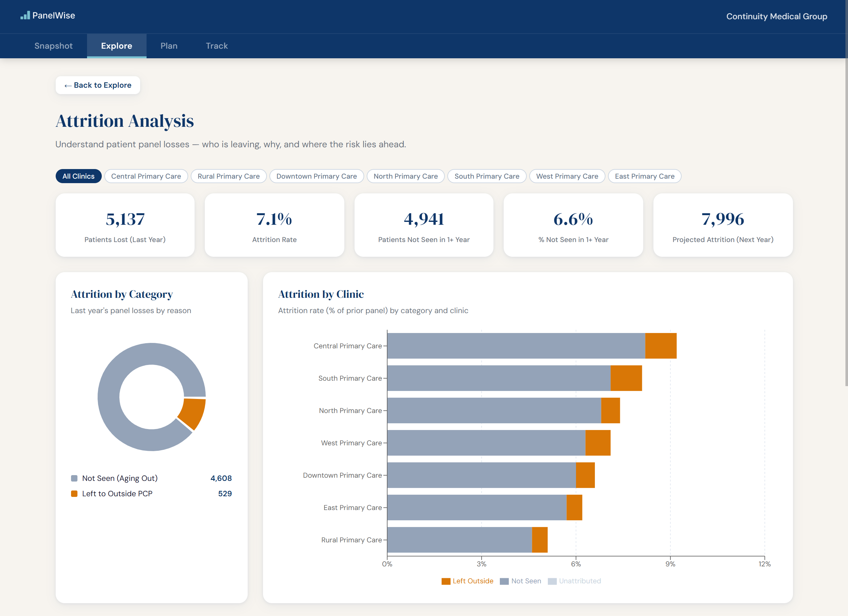Filter by Central Primary Care

146,176
